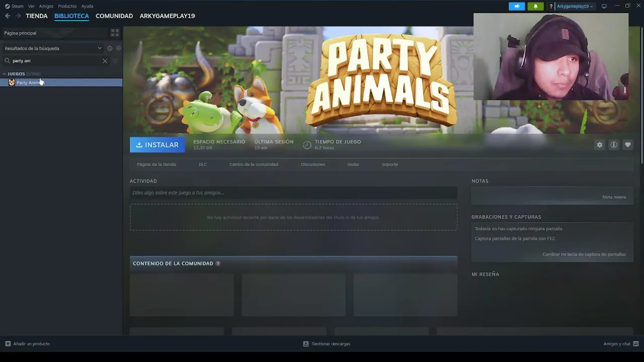The height and width of the screenshot is (362, 644).
Task: Add Party Animals to favorites heart
Action: pos(628,145)
